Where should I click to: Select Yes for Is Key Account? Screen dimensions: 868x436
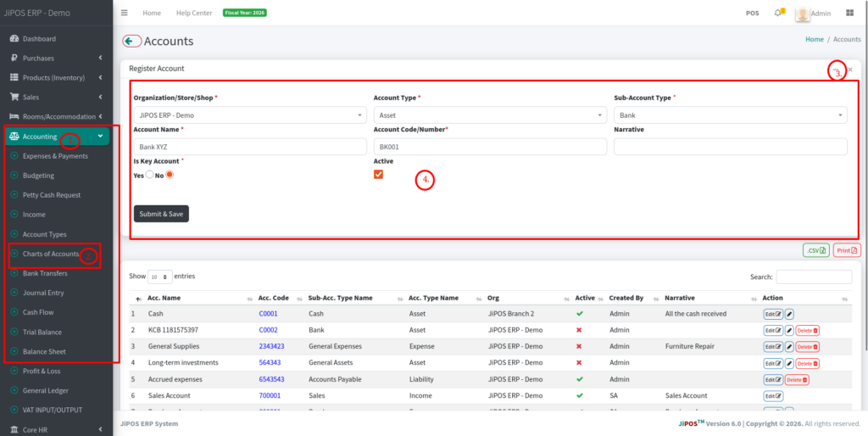coord(149,175)
